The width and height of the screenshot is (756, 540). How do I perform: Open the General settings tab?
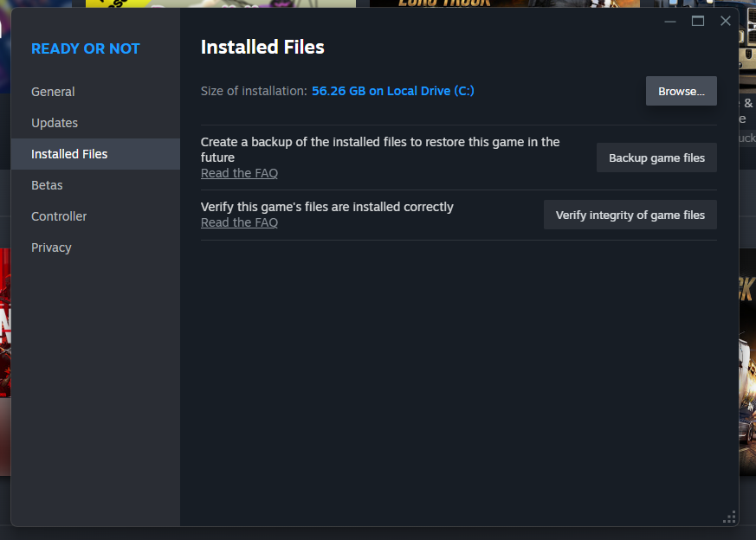coord(53,92)
